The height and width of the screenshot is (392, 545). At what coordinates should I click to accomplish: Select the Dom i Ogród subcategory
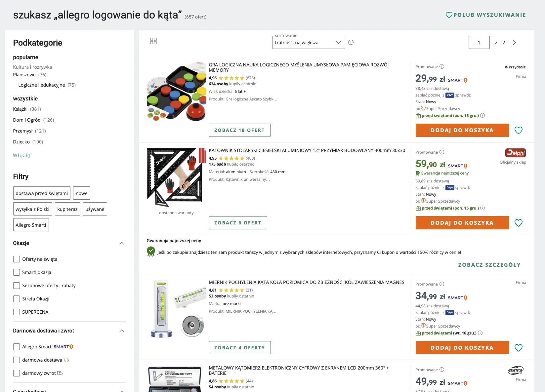click(x=27, y=120)
